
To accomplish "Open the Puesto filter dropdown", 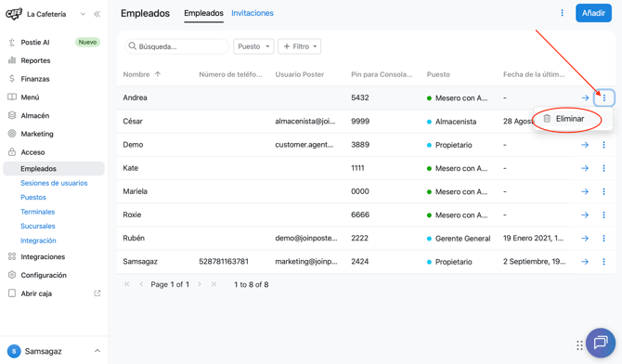I will (x=253, y=46).
